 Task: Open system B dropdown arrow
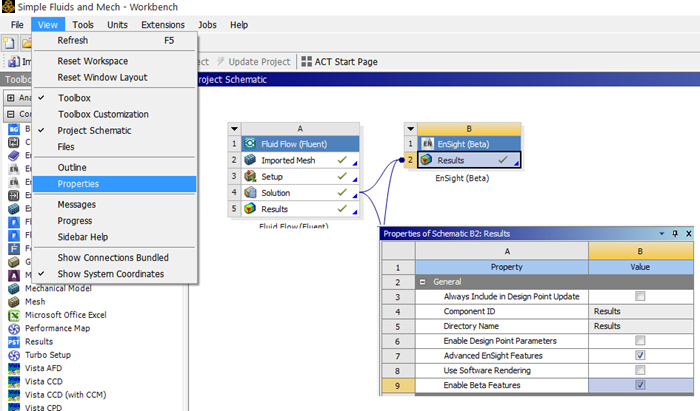pos(411,129)
